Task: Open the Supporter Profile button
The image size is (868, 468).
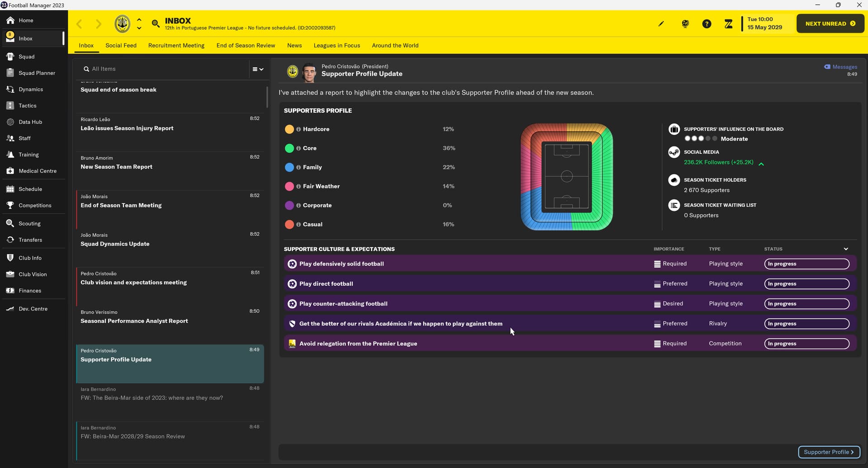Action: click(x=829, y=452)
